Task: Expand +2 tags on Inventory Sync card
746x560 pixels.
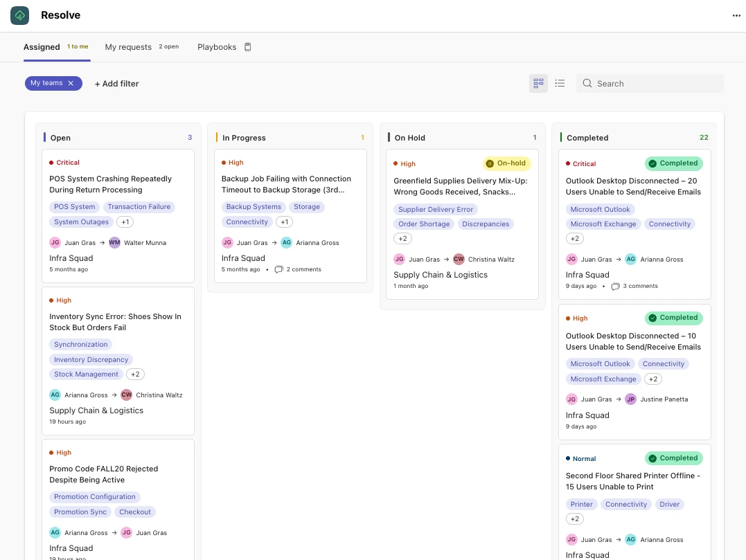Action: 135,374
